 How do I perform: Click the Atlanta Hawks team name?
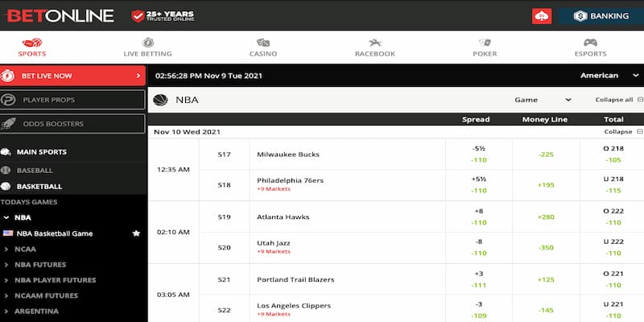click(283, 217)
